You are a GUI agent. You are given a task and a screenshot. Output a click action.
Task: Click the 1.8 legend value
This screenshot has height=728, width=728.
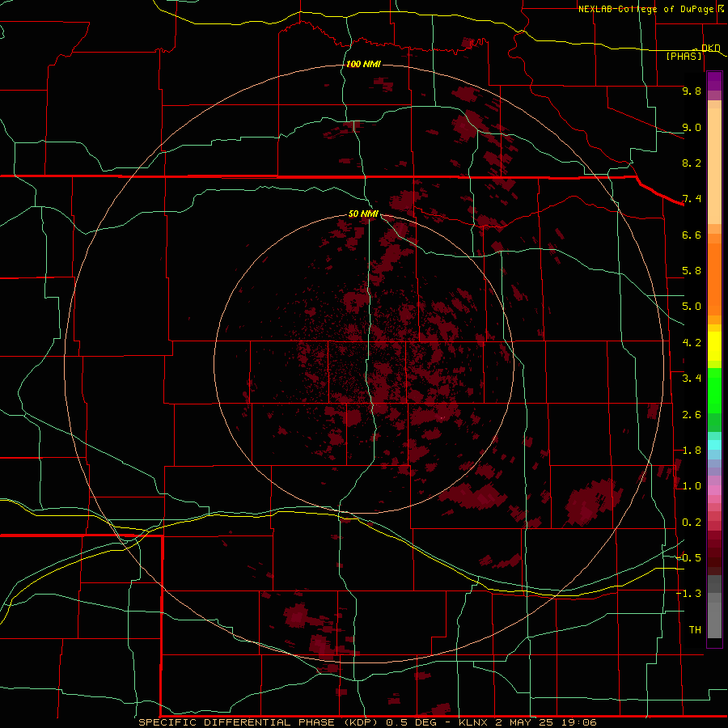[x=692, y=451]
